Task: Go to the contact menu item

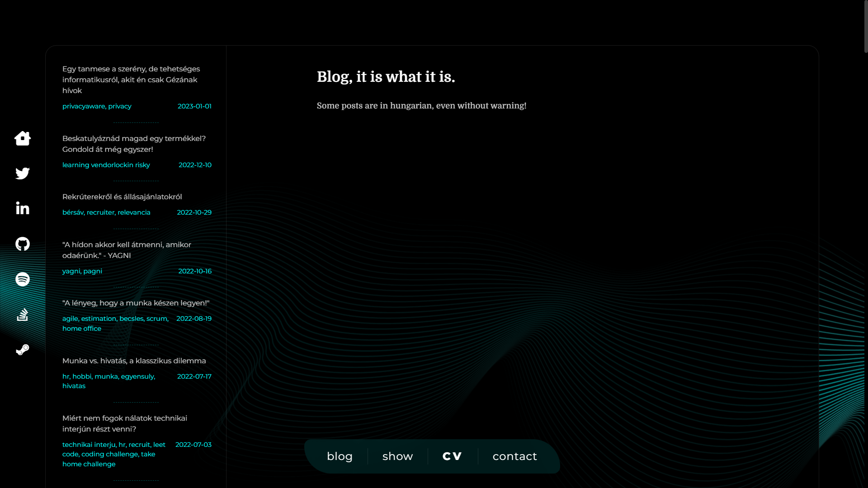Action: tap(514, 456)
